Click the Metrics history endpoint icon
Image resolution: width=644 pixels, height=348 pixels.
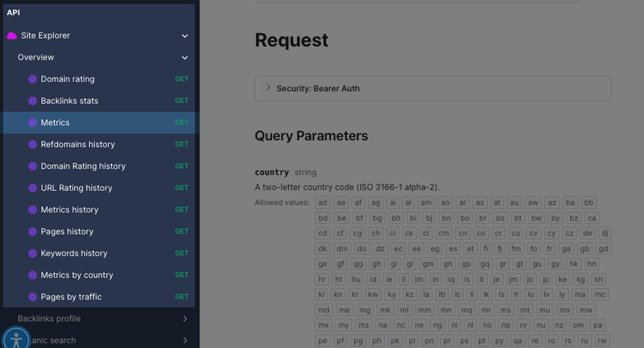coord(33,210)
